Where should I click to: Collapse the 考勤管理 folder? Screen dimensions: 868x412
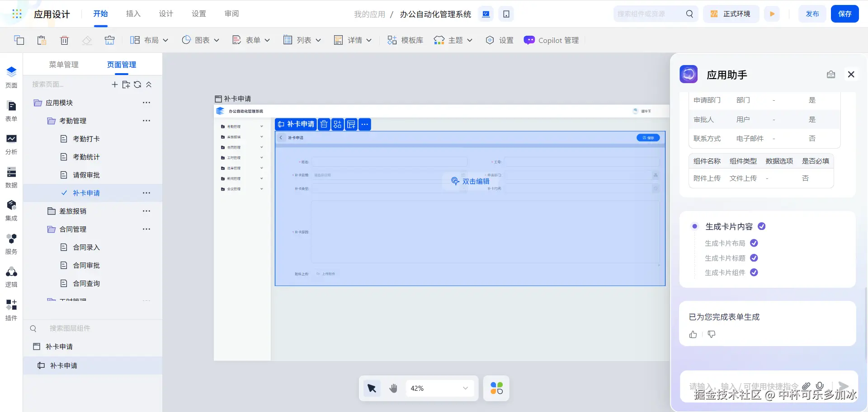52,121
